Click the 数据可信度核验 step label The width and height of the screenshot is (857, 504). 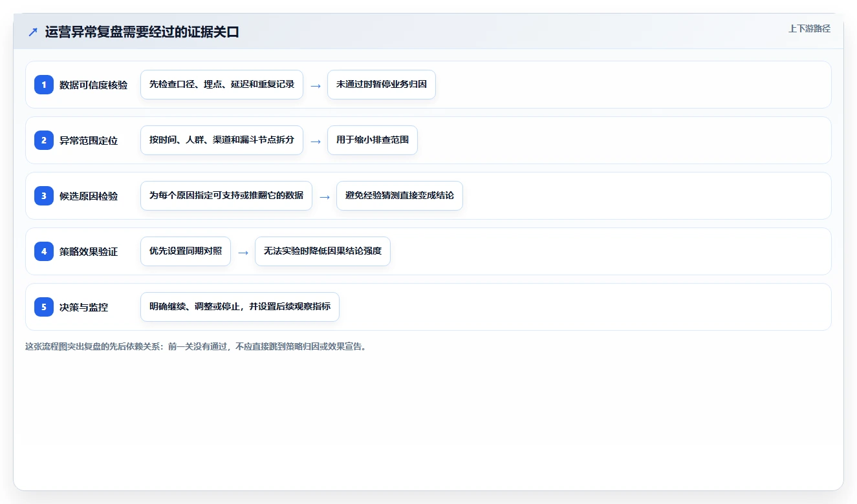94,85
